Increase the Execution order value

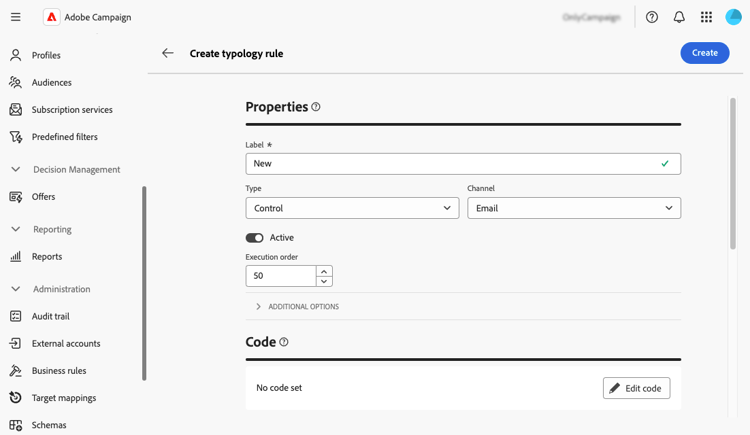click(324, 270)
